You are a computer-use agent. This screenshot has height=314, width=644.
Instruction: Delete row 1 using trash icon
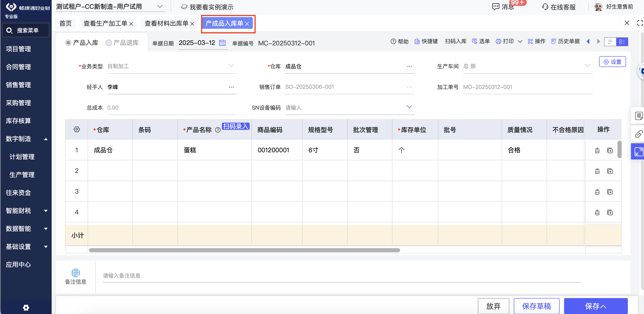pos(597,150)
